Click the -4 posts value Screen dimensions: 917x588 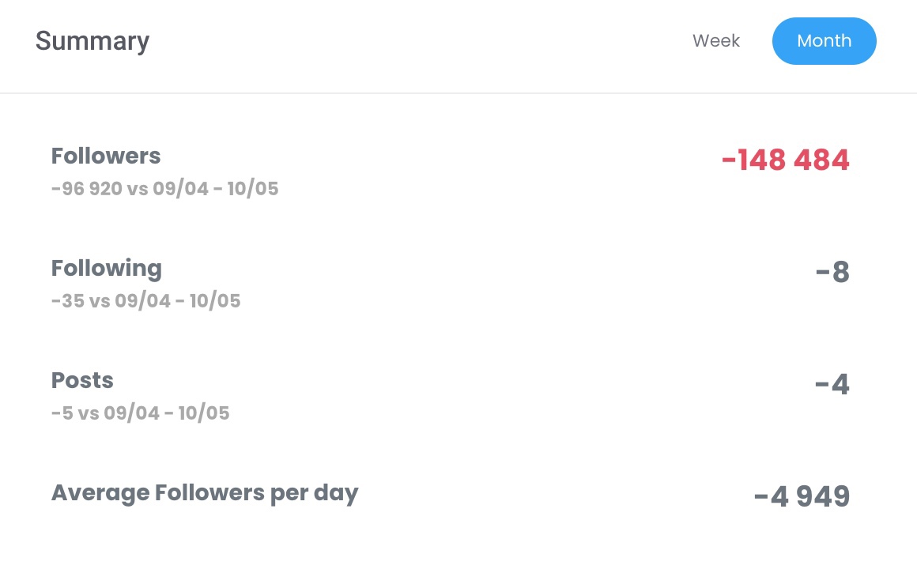coord(832,385)
